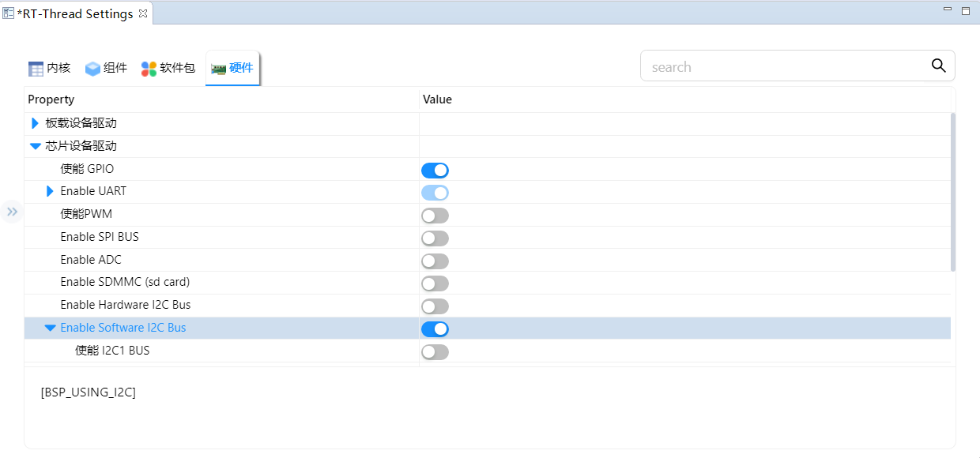This screenshot has height=458, width=980.
Task: Enable the 使能PWM toggle switch
Action: point(435,216)
